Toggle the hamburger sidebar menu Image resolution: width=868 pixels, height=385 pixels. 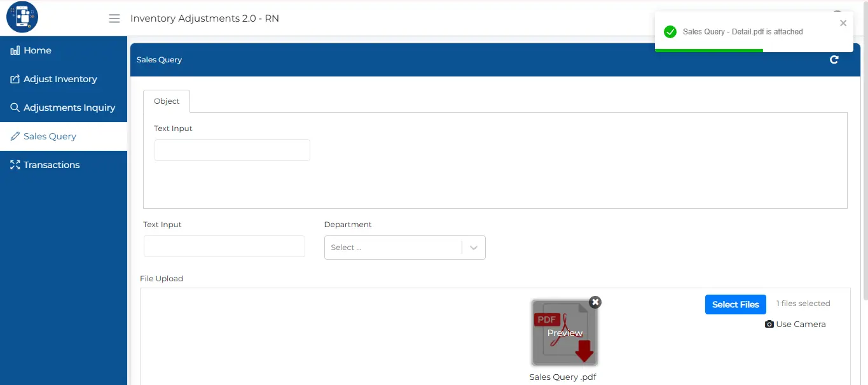[x=114, y=18]
